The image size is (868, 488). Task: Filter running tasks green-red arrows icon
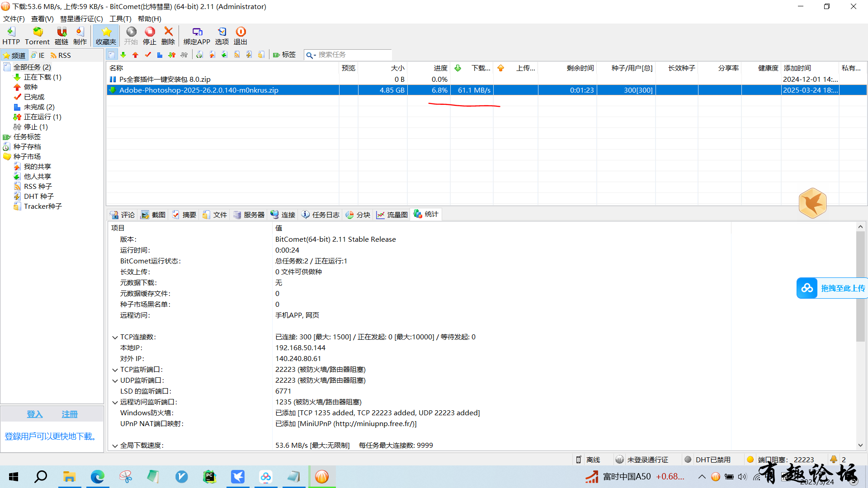point(172,55)
